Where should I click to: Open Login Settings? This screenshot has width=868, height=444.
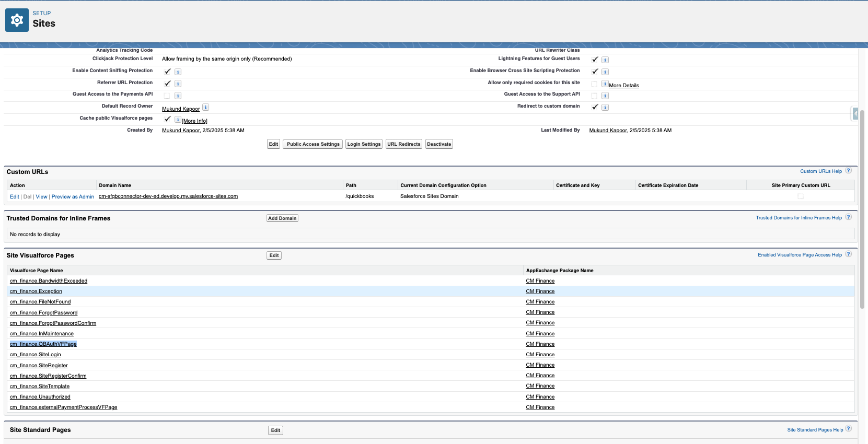[x=364, y=144]
